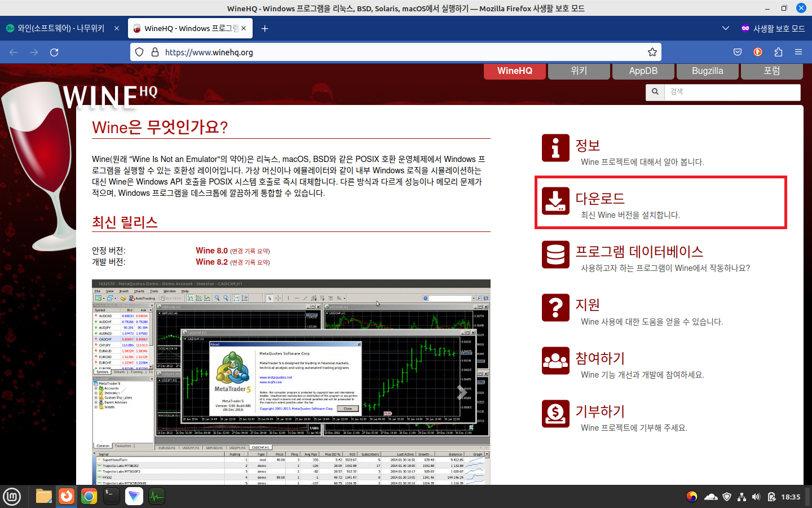Open the 지원 link
The height and width of the screenshot is (508, 812).
pyautogui.click(x=588, y=305)
